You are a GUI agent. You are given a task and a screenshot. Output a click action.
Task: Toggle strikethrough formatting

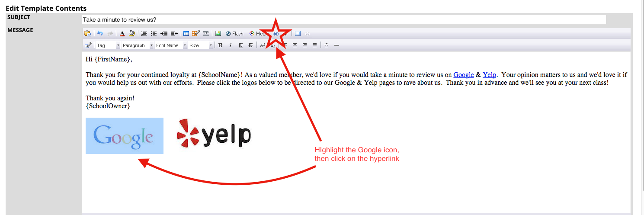tap(250, 45)
